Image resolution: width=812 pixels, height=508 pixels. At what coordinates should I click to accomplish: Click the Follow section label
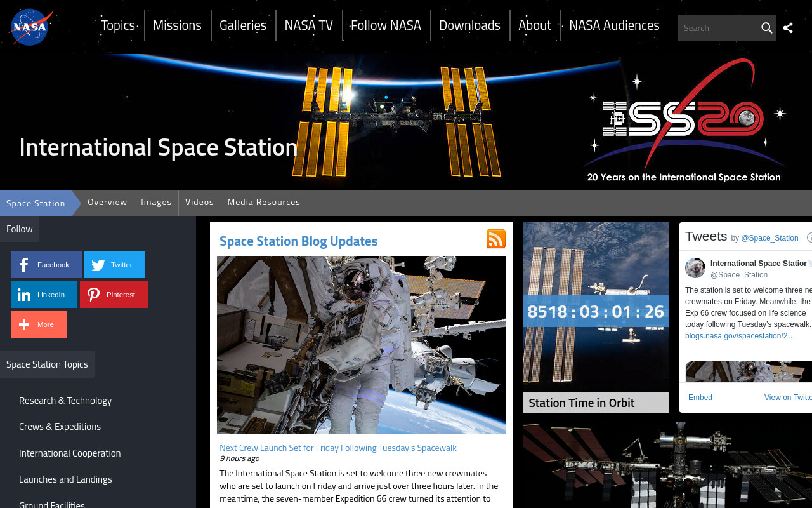pyautogui.click(x=20, y=229)
